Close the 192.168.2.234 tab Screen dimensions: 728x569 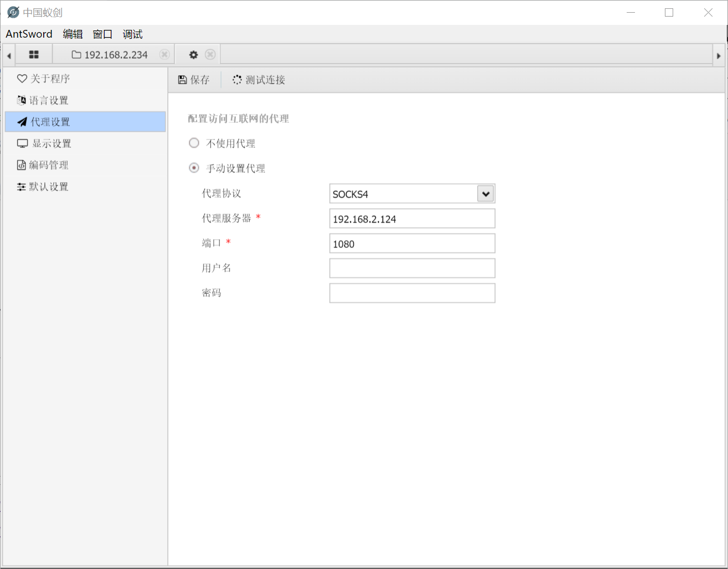pos(164,54)
